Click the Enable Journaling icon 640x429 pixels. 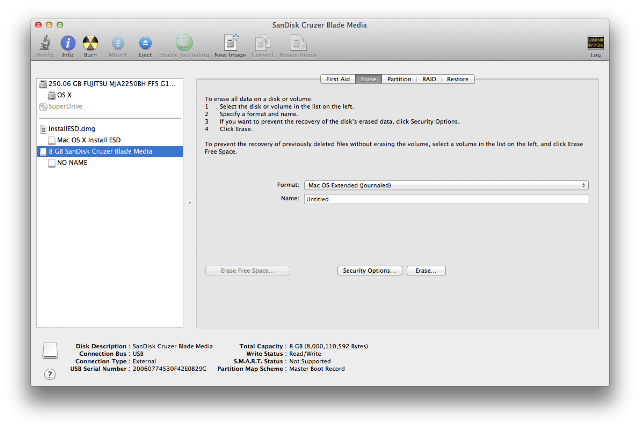pyautogui.click(x=184, y=42)
